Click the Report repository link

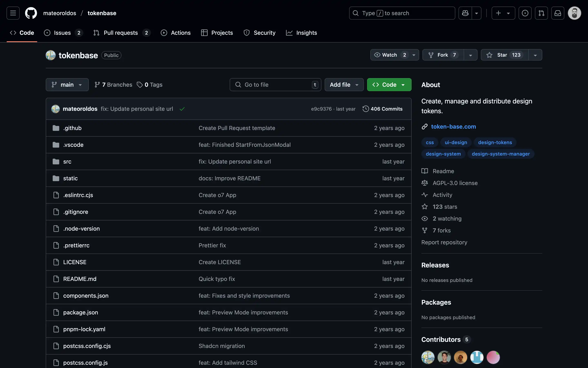point(444,242)
